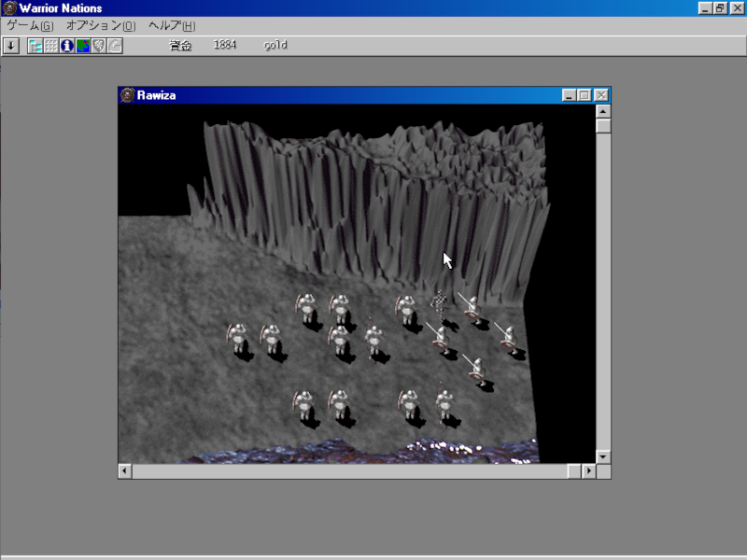
Task: Click the Warrior Nations title bar icon
Action: (9, 7)
